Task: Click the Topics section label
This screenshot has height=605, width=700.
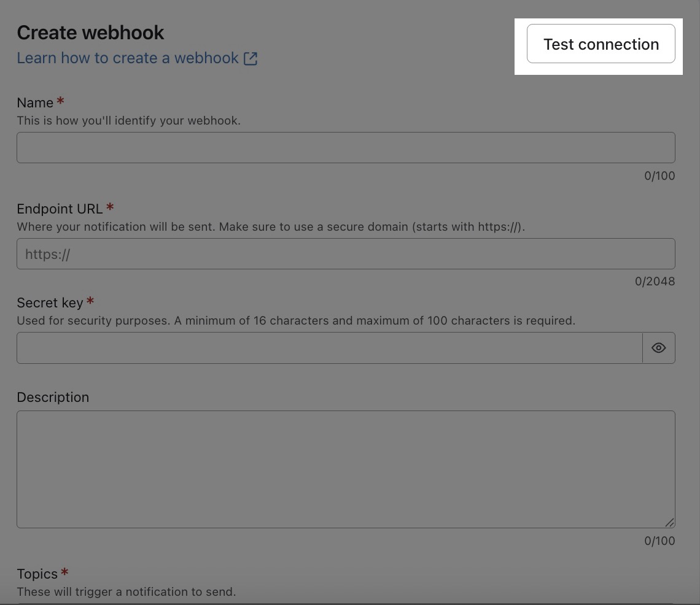Action: (x=37, y=574)
